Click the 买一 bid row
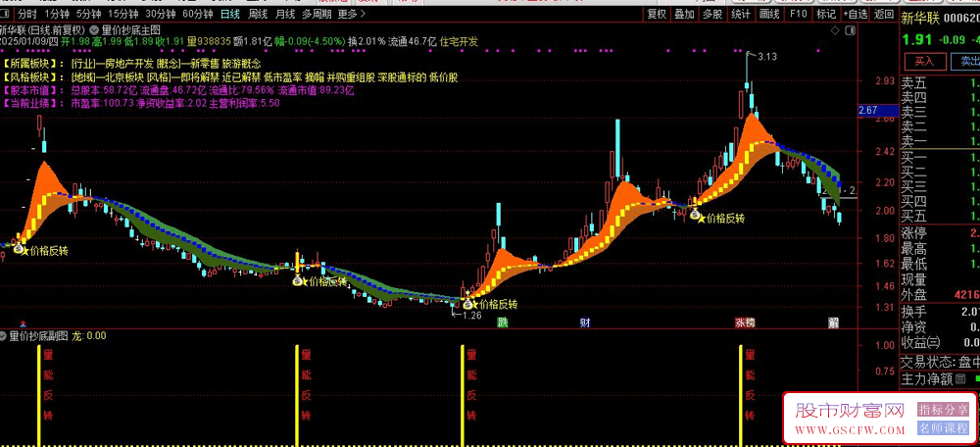The height and width of the screenshot is (447, 980). (940, 158)
